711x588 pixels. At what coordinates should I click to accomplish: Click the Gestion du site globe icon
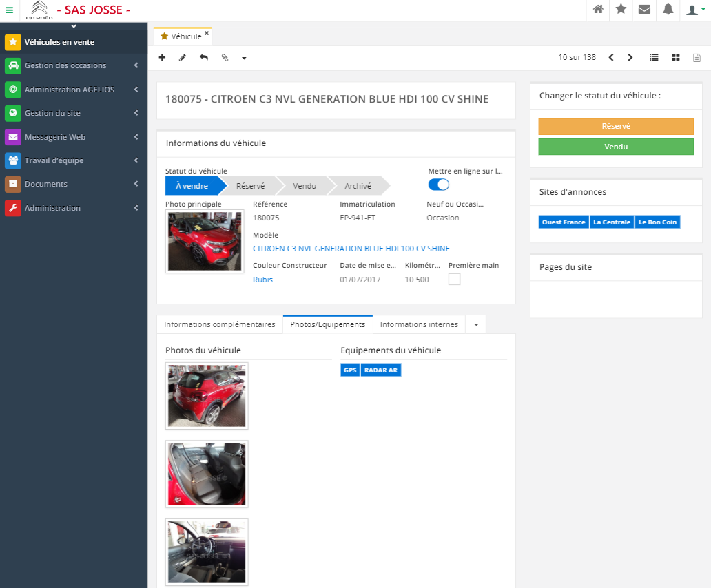[13, 113]
